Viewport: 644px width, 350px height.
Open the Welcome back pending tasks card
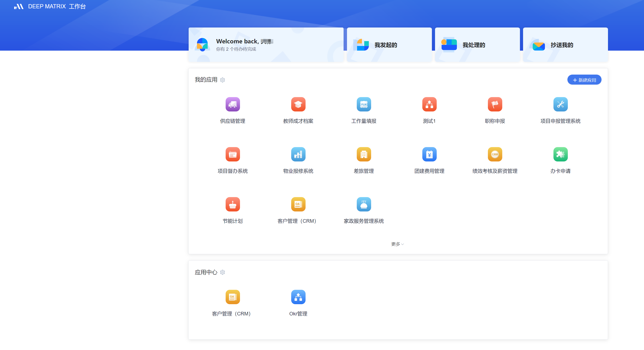(266, 45)
